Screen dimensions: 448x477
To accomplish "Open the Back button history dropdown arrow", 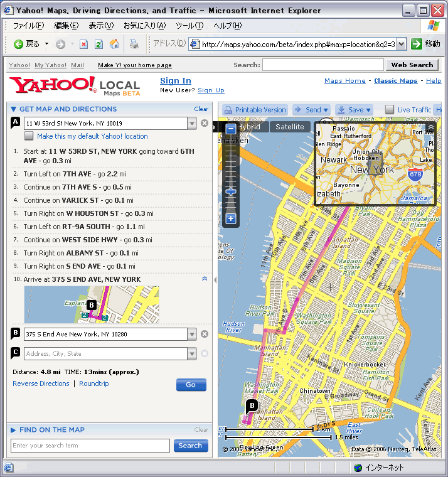I will (46, 44).
